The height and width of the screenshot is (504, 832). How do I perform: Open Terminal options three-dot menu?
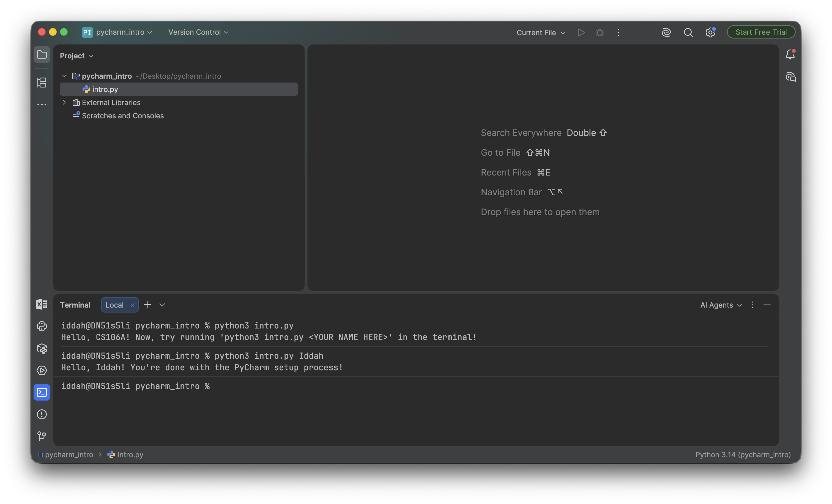(752, 305)
